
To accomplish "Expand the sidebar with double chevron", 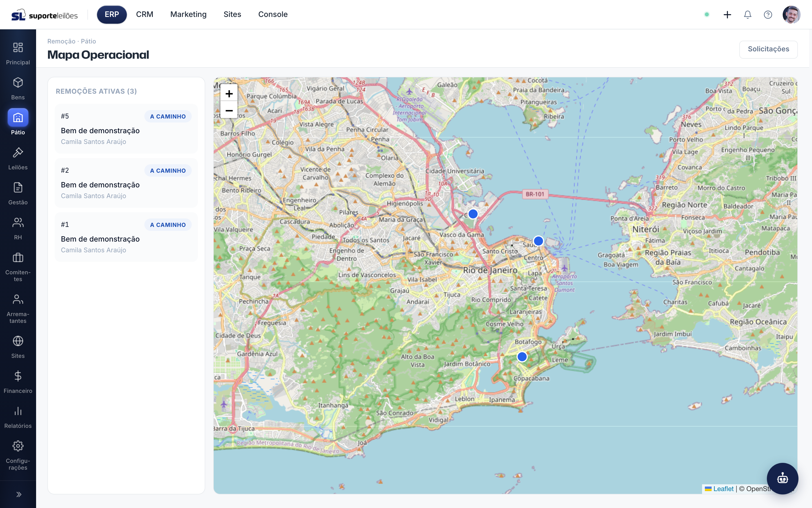I will coord(18,494).
